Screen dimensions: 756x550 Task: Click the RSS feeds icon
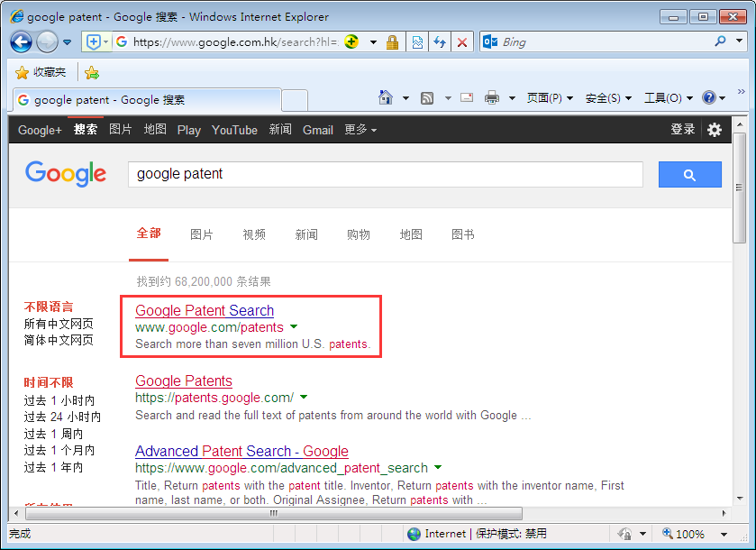[427, 98]
